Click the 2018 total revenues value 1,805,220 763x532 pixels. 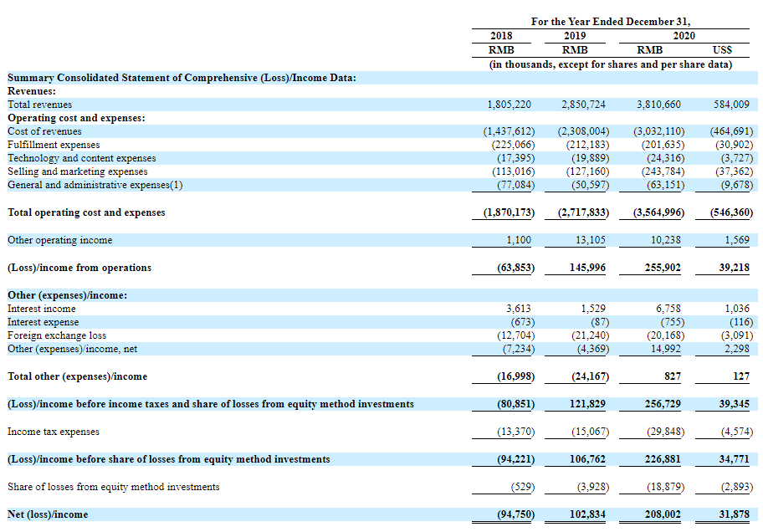(x=510, y=105)
